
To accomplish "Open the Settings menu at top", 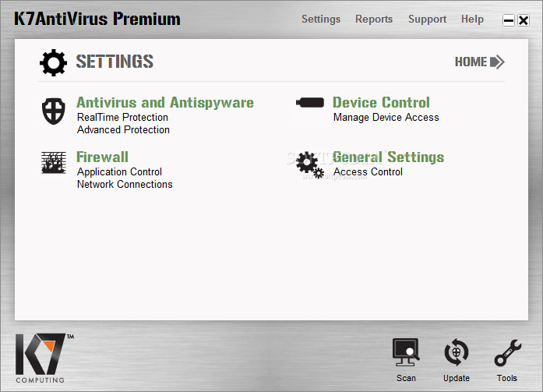I will [x=321, y=19].
